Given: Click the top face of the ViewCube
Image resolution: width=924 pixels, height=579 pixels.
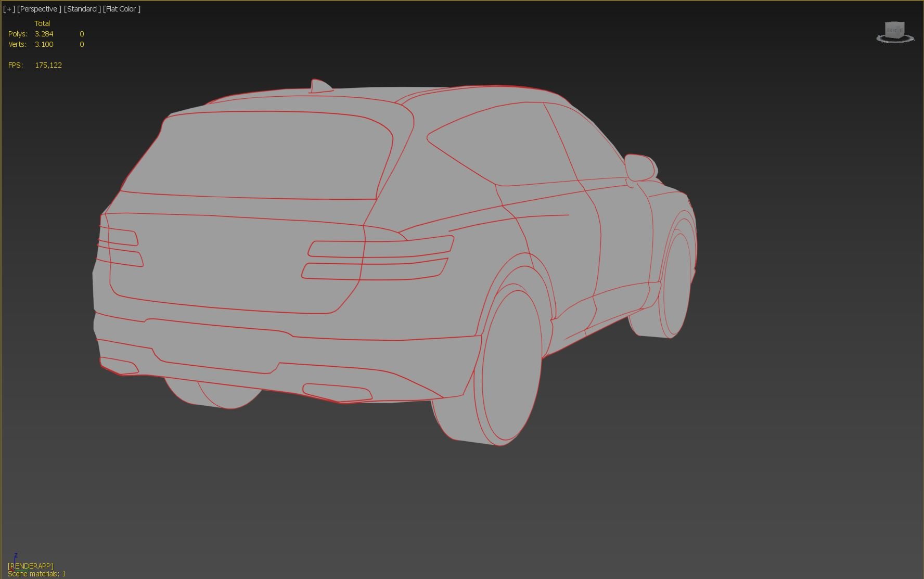Looking at the screenshot, I should coord(894,23).
